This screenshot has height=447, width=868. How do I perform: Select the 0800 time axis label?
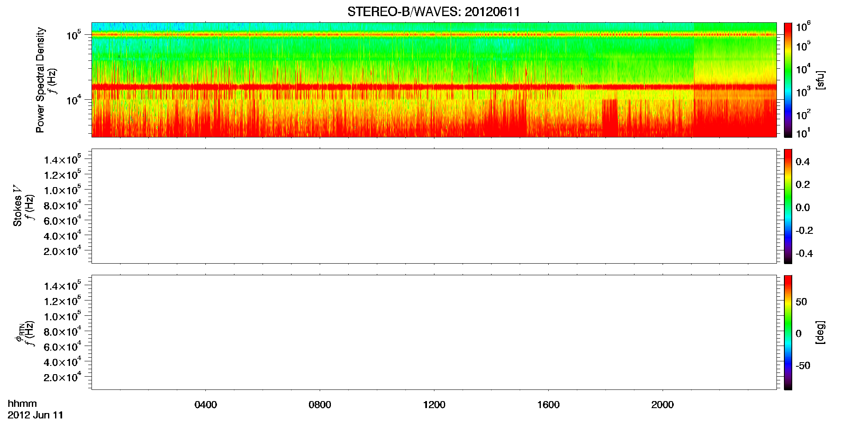click(320, 405)
